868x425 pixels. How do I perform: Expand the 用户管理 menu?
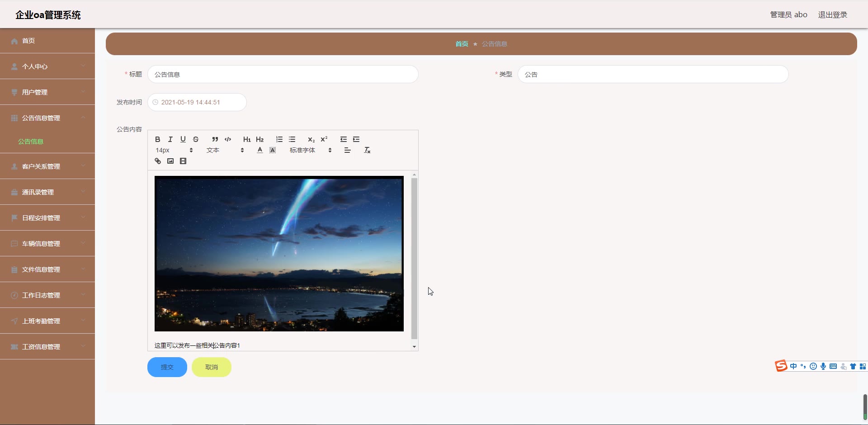pos(47,92)
